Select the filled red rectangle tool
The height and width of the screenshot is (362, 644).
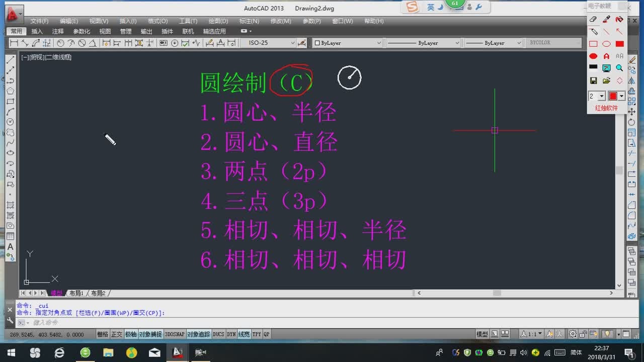(619, 44)
